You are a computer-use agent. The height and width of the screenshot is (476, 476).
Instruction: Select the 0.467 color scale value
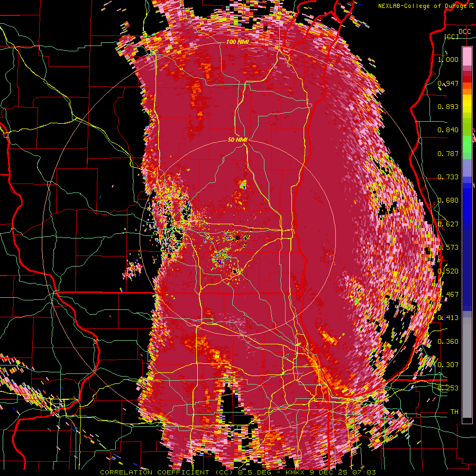click(x=448, y=295)
